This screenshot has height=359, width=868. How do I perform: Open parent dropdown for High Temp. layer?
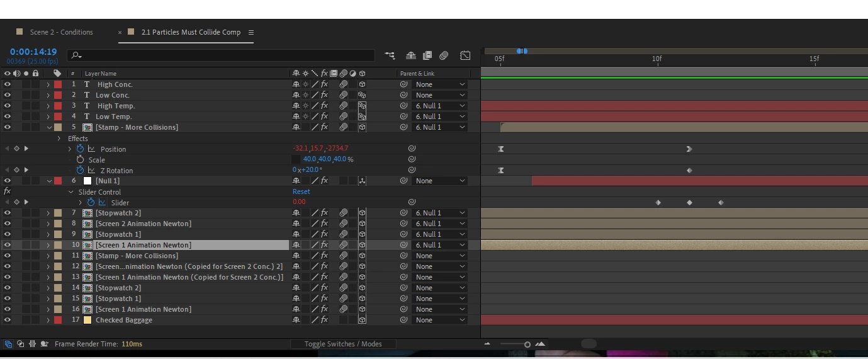[x=439, y=106]
